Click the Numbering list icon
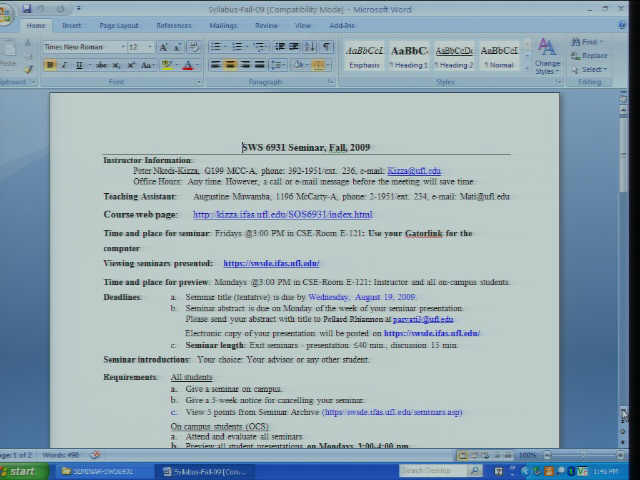 click(237, 46)
